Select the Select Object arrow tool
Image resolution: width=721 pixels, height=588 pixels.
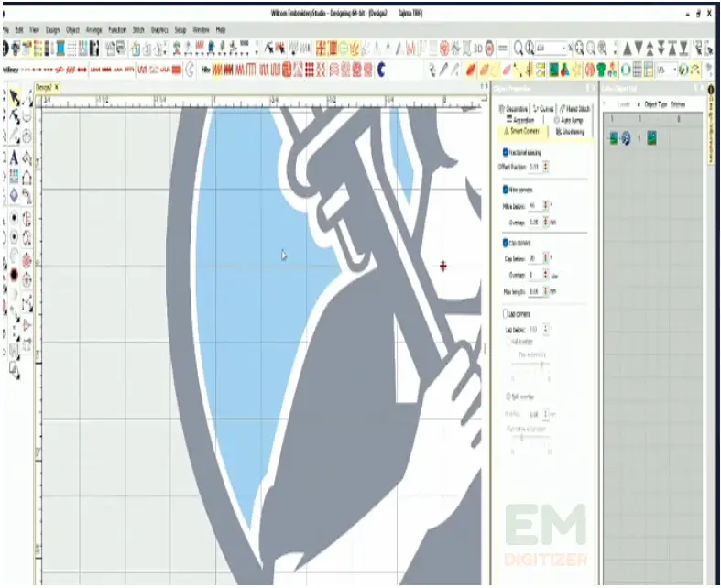click(x=15, y=97)
